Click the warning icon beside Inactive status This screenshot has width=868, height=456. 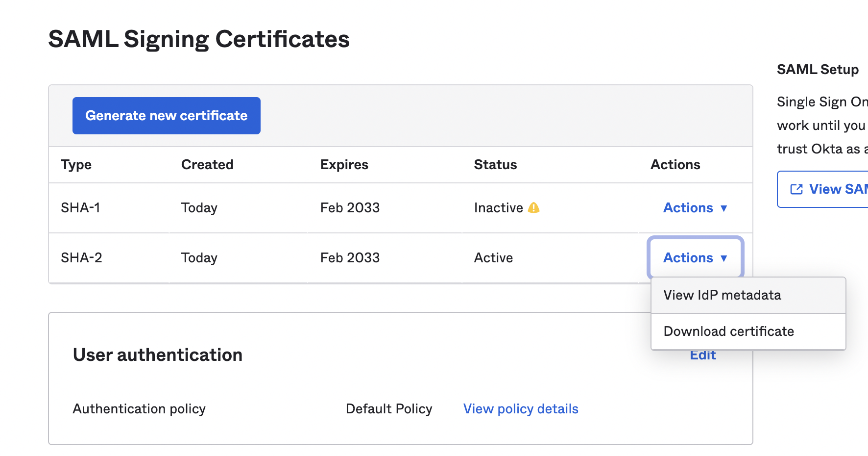533,208
